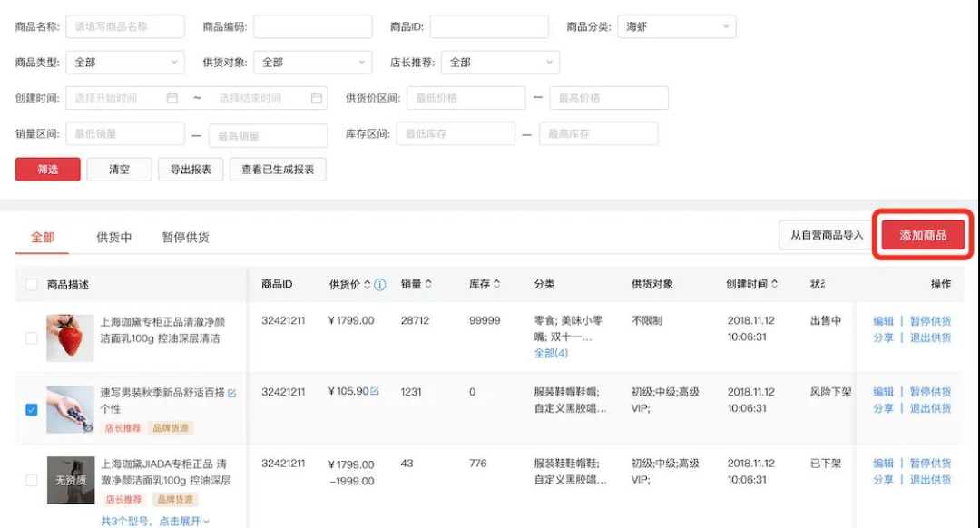
Task: Click the red 添加商品 button
Action: pyautogui.click(x=923, y=236)
